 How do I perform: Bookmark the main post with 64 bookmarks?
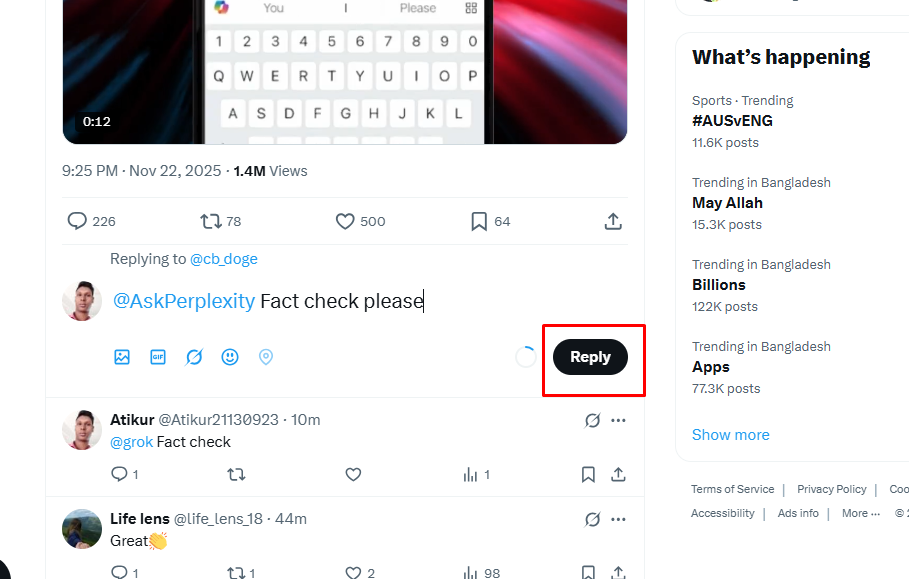tap(479, 221)
